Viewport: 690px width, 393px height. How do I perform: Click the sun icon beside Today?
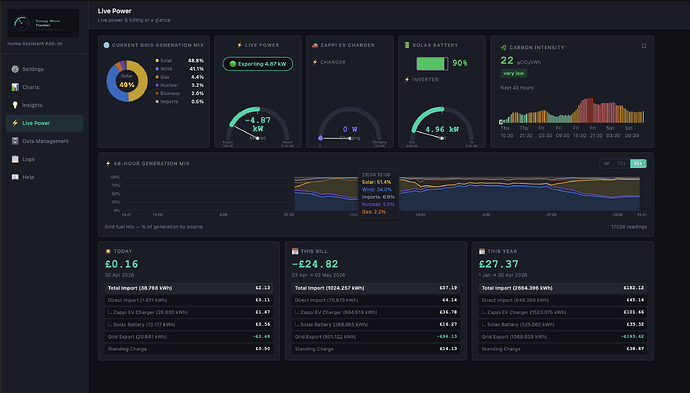pos(108,251)
